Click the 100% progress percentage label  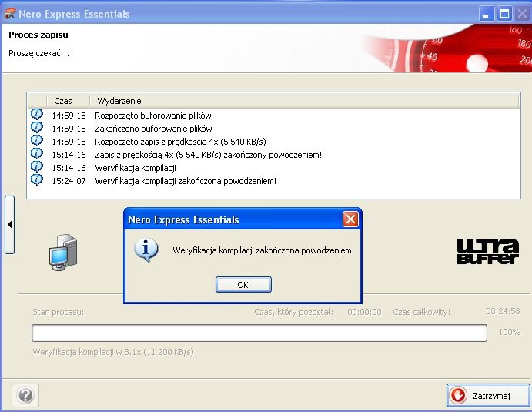click(x=509, y=332)
